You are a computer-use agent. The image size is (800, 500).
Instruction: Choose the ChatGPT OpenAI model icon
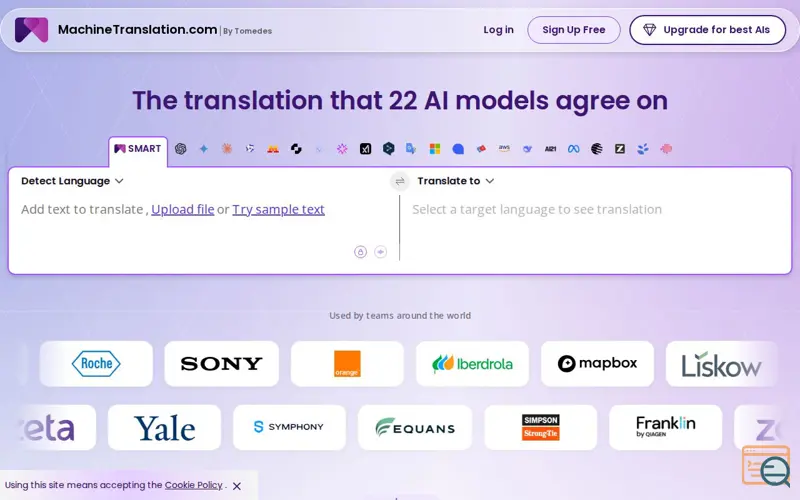pyautogui.click(x=181, y=149)
